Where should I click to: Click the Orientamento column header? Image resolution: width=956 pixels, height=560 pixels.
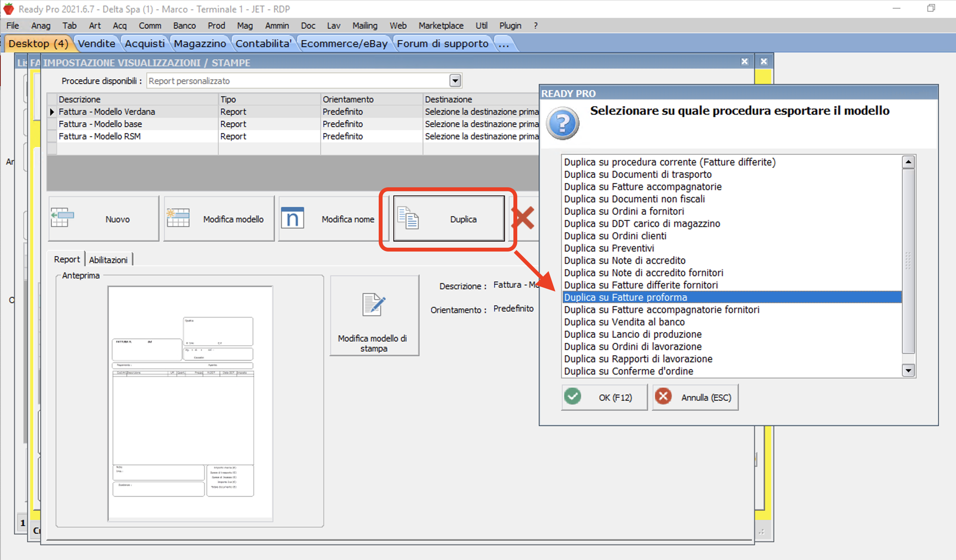(372, 99)
